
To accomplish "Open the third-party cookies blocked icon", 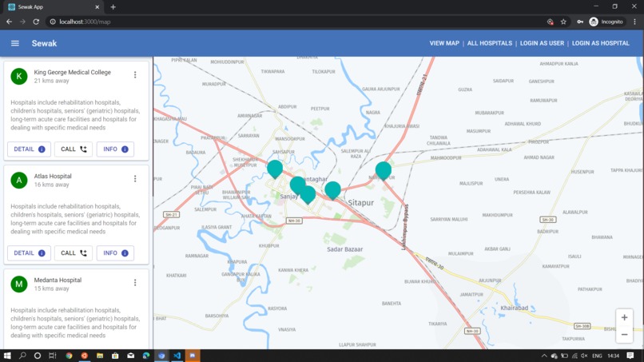I will pyautogui.click(x=551, y=22).
